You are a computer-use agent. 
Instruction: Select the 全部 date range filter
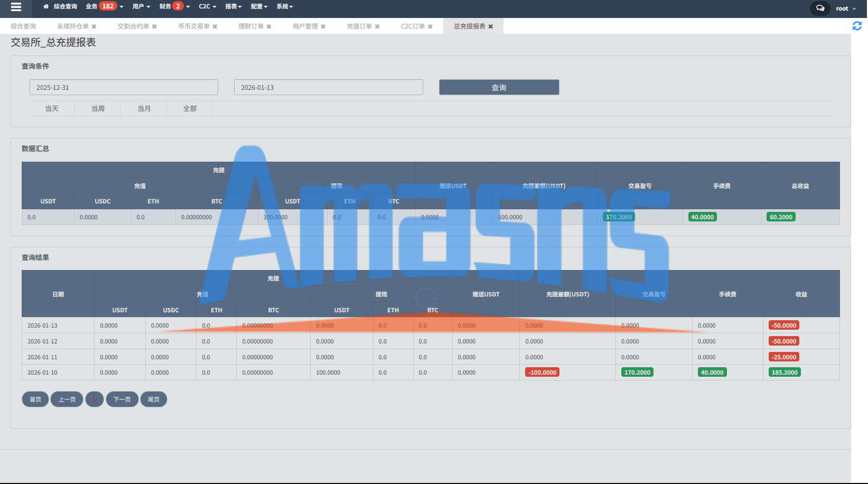190,108
